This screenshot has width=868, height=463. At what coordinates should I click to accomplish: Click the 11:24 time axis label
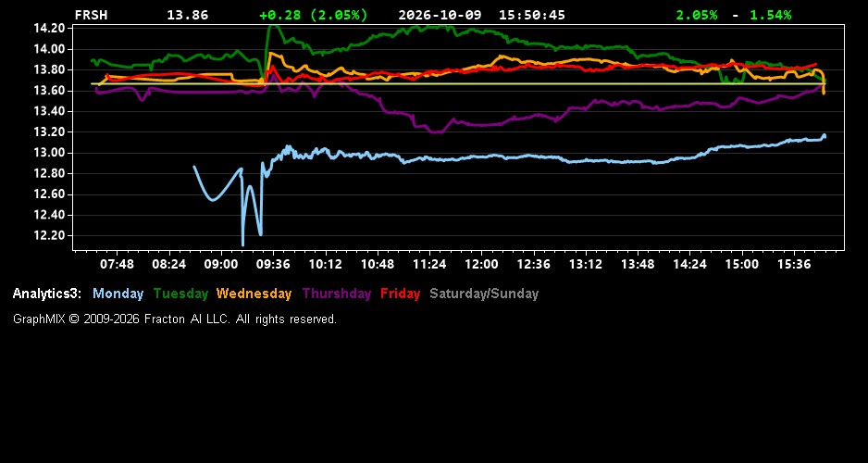[x=429, y=265]
